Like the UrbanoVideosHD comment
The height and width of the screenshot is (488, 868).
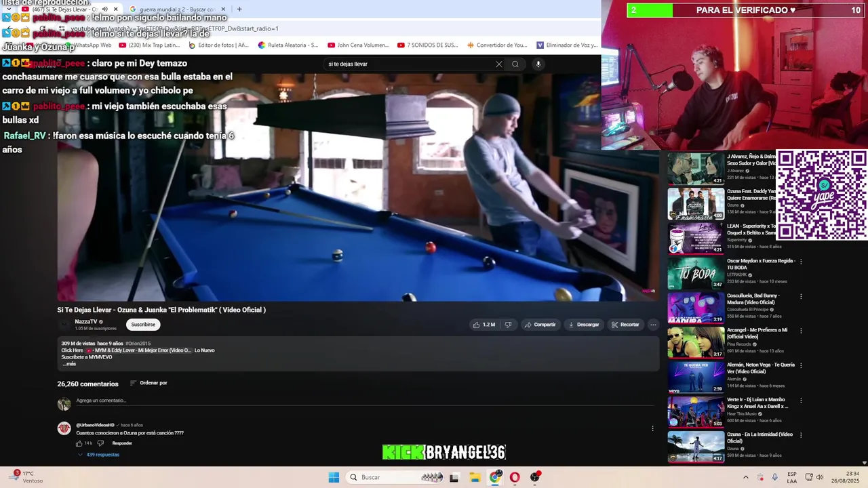(x=80, y=443)
